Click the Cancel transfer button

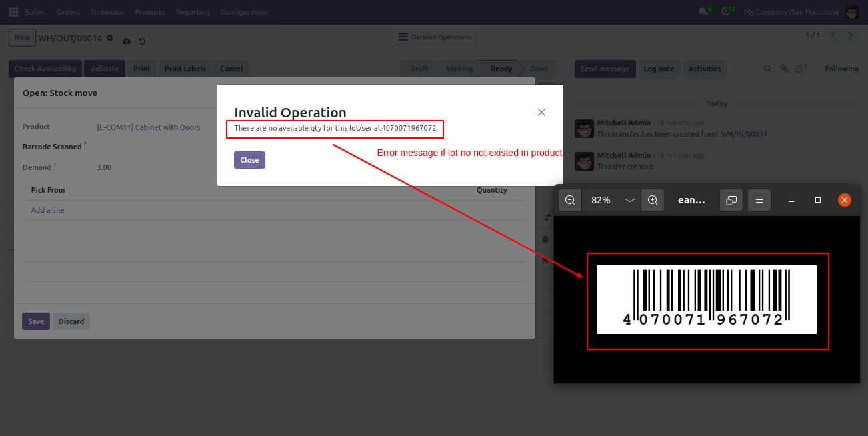231,69
